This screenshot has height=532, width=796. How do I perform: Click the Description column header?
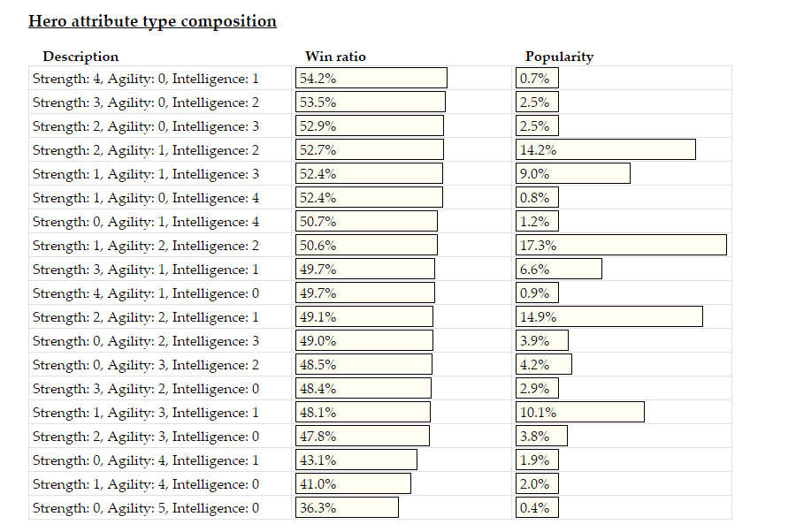click(80, 57)
